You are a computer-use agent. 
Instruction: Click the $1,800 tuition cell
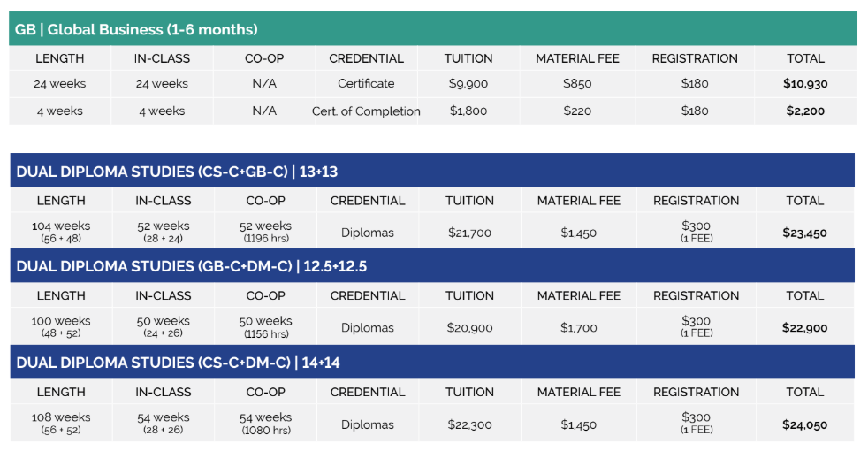click(468, 111)
